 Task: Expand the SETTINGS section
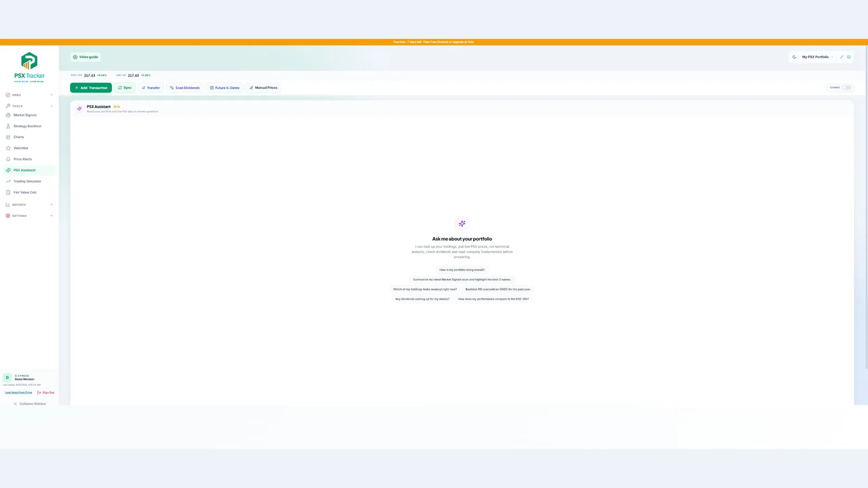[x=29, y=216]
